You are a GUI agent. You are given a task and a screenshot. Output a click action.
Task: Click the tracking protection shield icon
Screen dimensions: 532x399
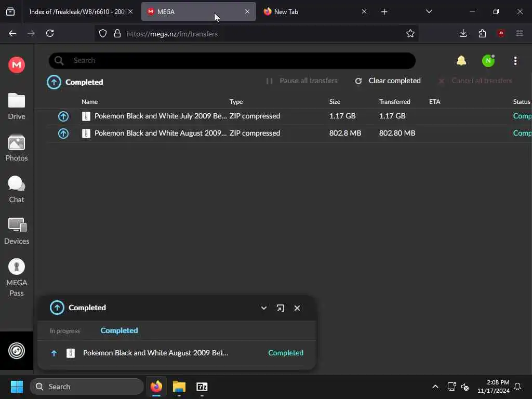(103, 33)
